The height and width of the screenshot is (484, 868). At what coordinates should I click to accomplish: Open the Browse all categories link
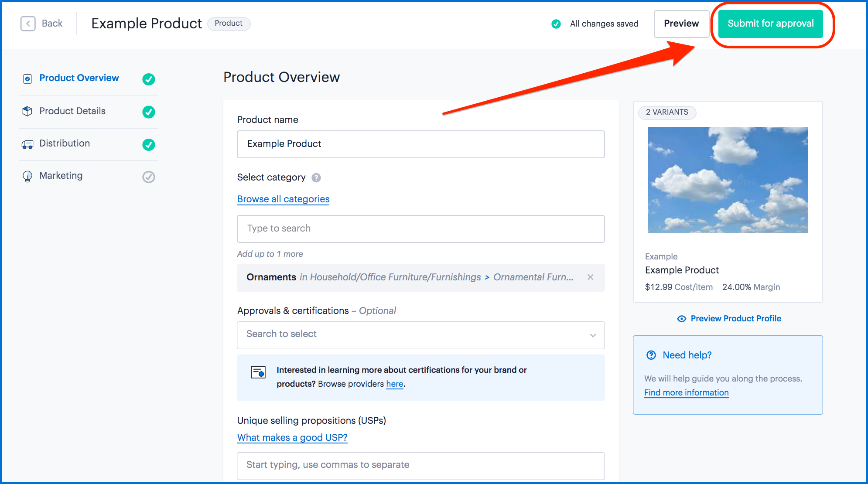(x=283, y=199)
